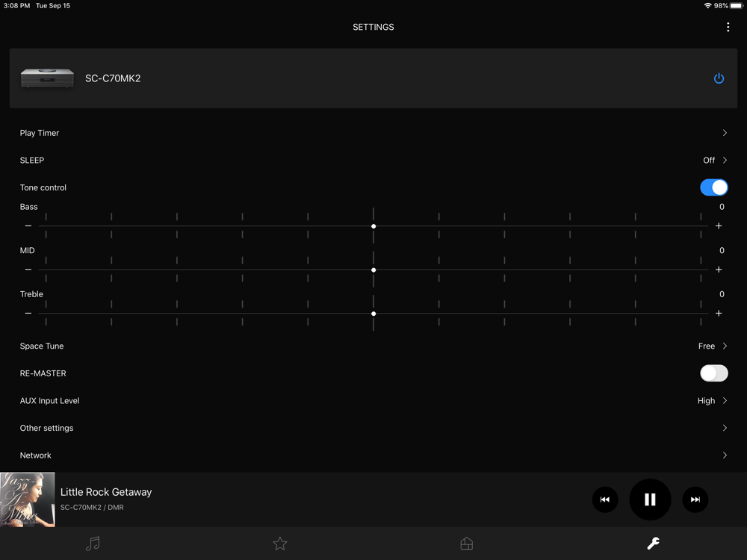The height and width of the screenshot is (560, 747).
Task: Click the Treble value 0
Action: point(722,294)
